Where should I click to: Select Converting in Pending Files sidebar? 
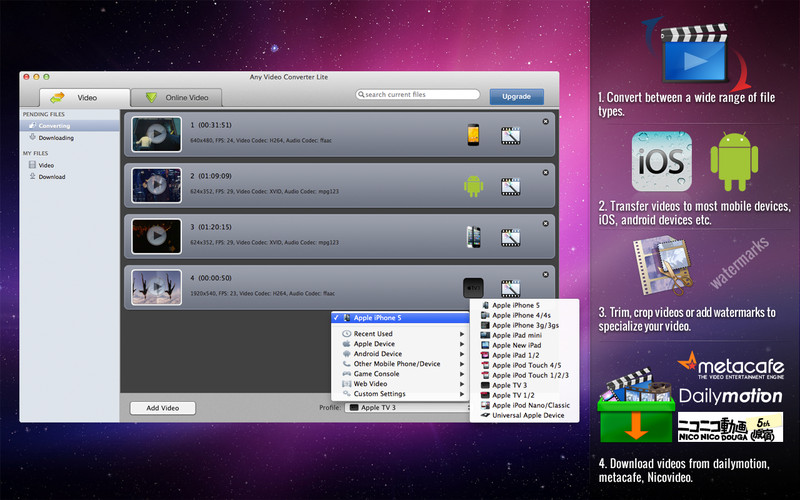pos(69,126)
